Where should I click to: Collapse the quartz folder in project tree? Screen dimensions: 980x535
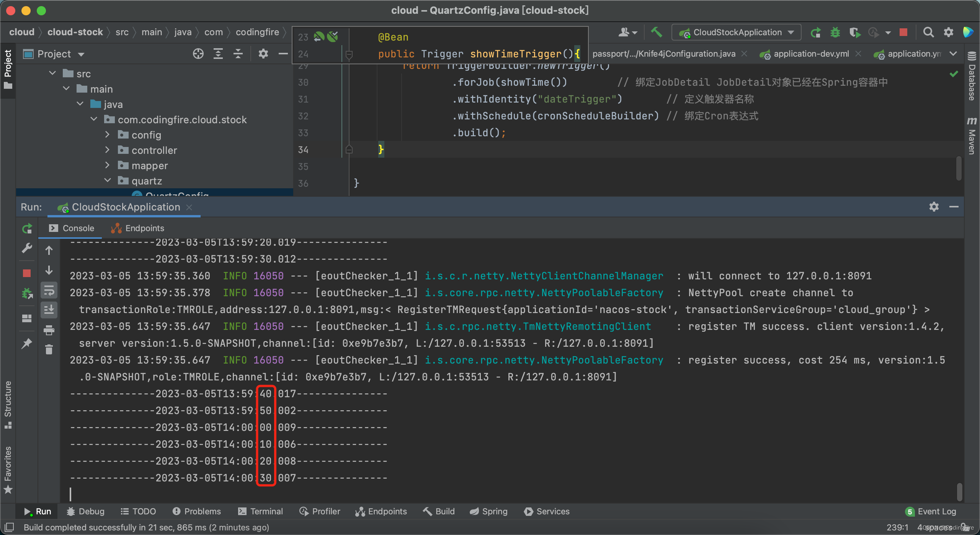pyautogui.click(x=108, y=181)
